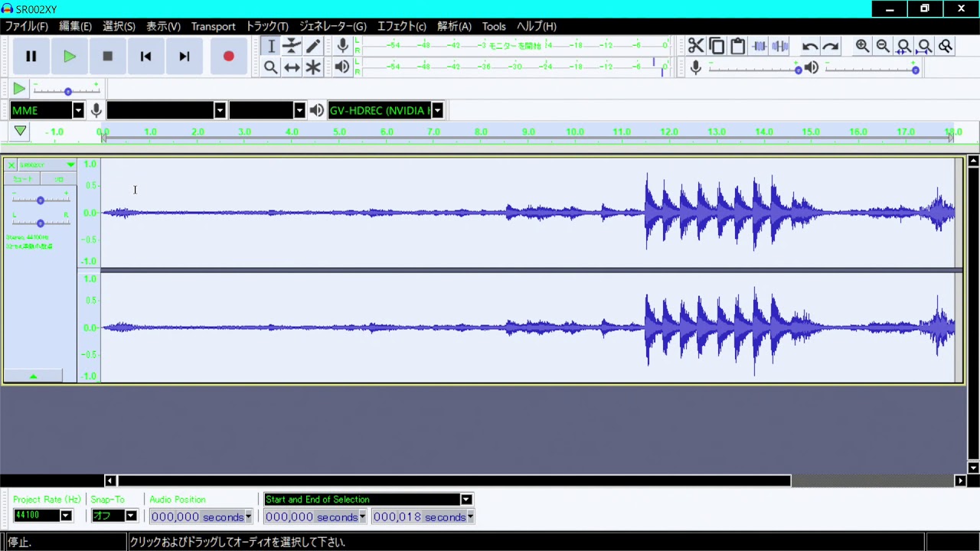Toggle the track Solo button
This screenshot has height=551, width=980.
click(x=58, y=179)
